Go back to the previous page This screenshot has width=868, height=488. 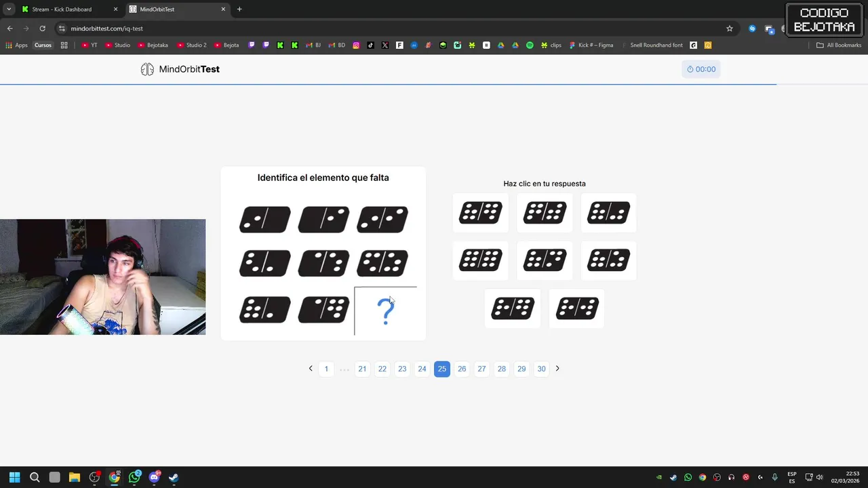coord(9,28)
